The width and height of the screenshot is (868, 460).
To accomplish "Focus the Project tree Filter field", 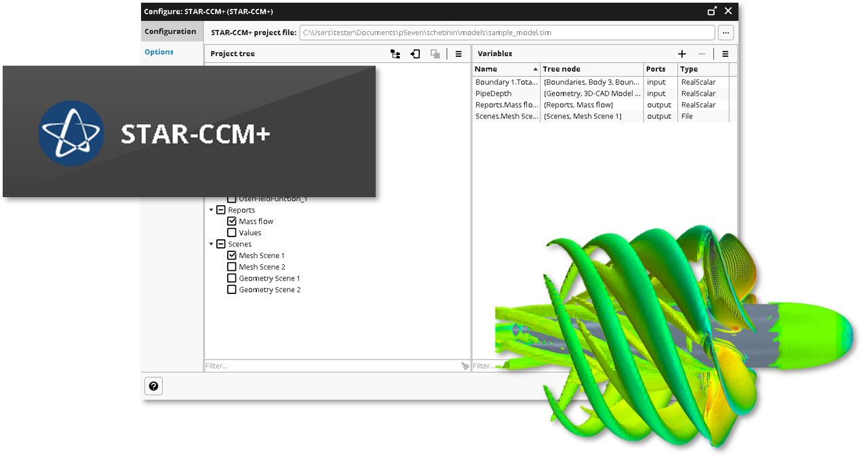I will pyautogui.click(x=332, y=366).
